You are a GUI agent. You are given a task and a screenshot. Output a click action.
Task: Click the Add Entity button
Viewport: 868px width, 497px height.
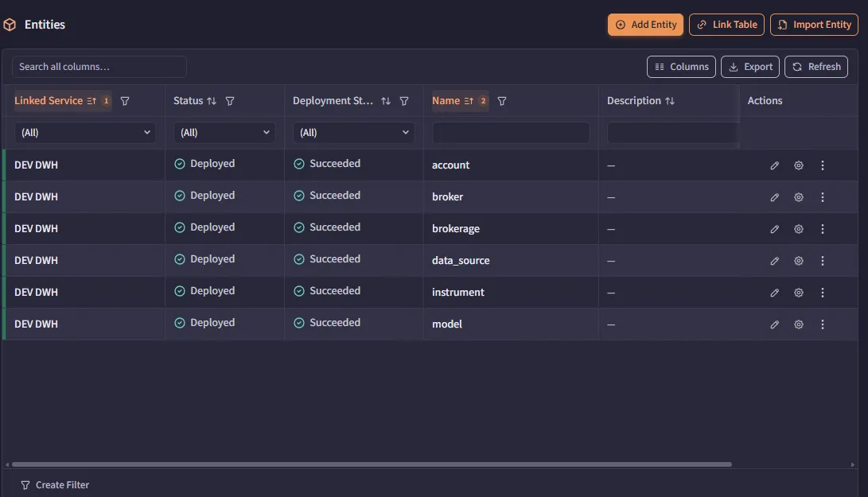click(645, 25)
